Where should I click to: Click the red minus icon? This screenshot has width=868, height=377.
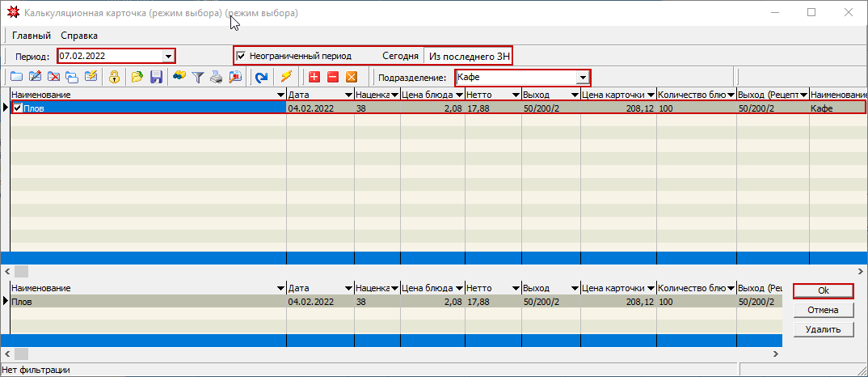[x=332, y=78]
